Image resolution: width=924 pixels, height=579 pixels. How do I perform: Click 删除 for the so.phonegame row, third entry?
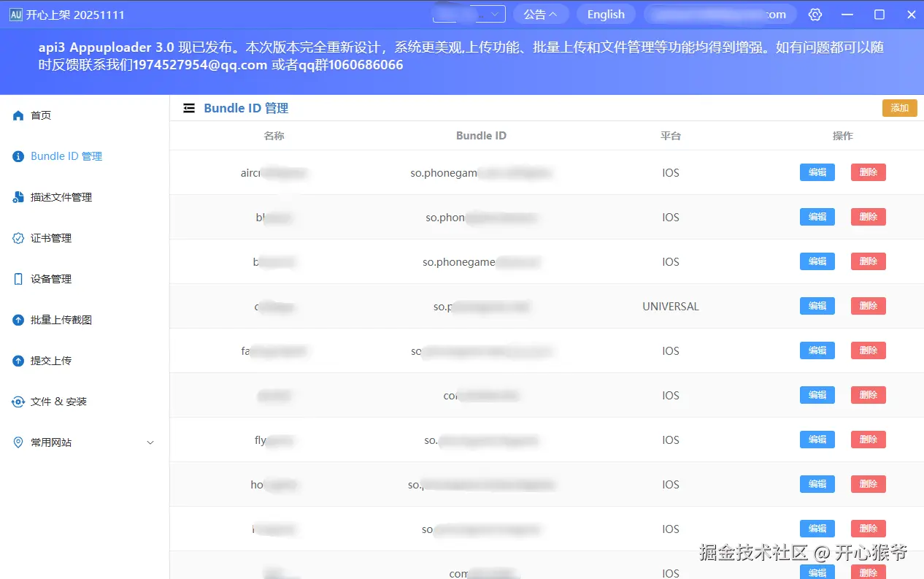coord(869,261)
